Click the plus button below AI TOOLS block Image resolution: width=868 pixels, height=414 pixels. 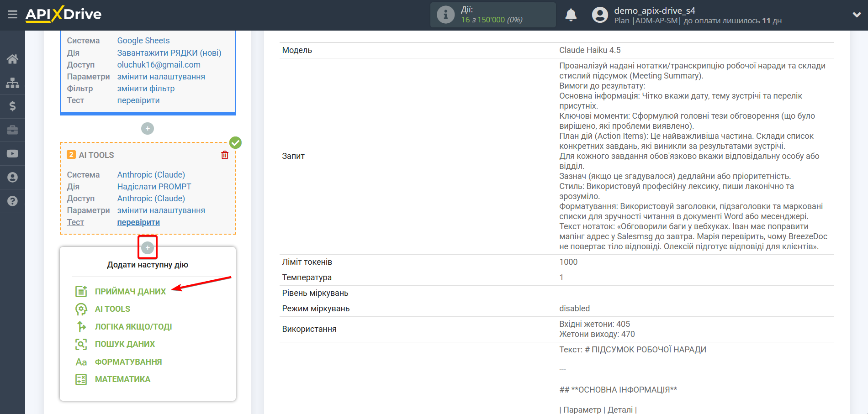click(x=148, y=248)
